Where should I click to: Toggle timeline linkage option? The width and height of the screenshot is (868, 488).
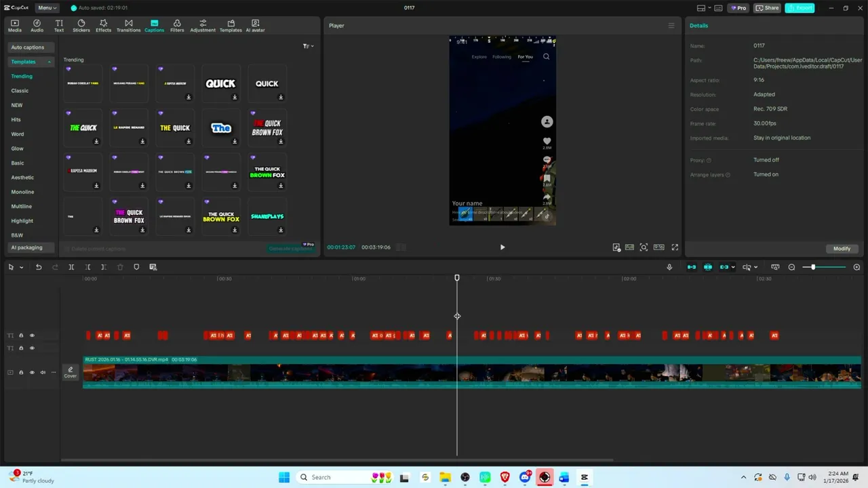tap(724, 267)
